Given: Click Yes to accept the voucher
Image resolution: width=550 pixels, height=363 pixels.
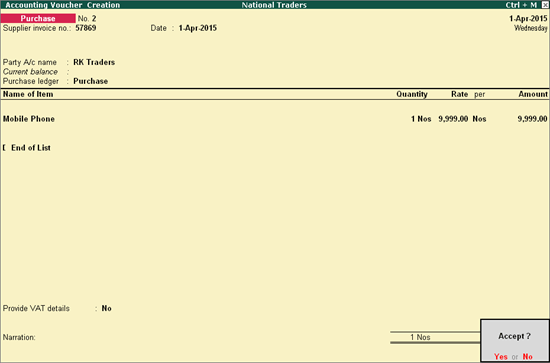Looking at the screenshot, I should pos(501,356).
